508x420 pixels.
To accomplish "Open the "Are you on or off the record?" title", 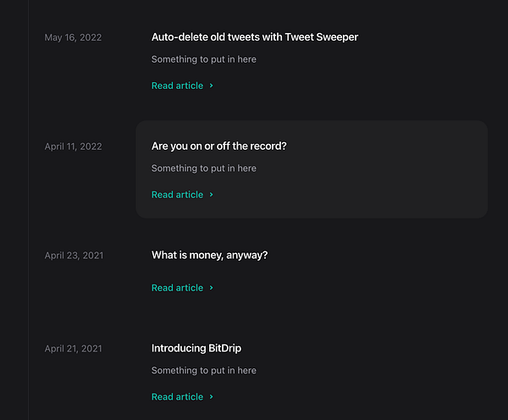I will [x=218, y=146].
